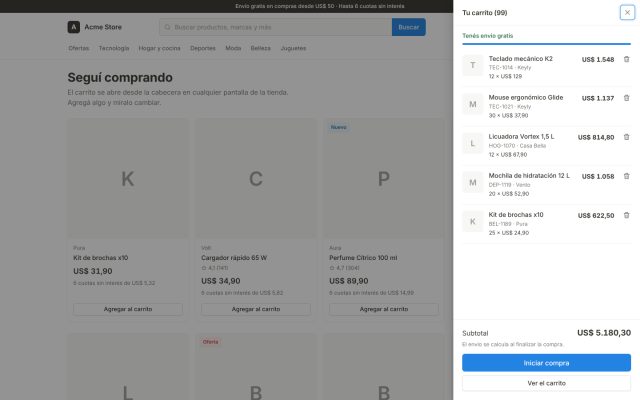Screen dimensions: 640x400
Task: Start checkout with Iniciar compra
Action: tap(546, 363)
